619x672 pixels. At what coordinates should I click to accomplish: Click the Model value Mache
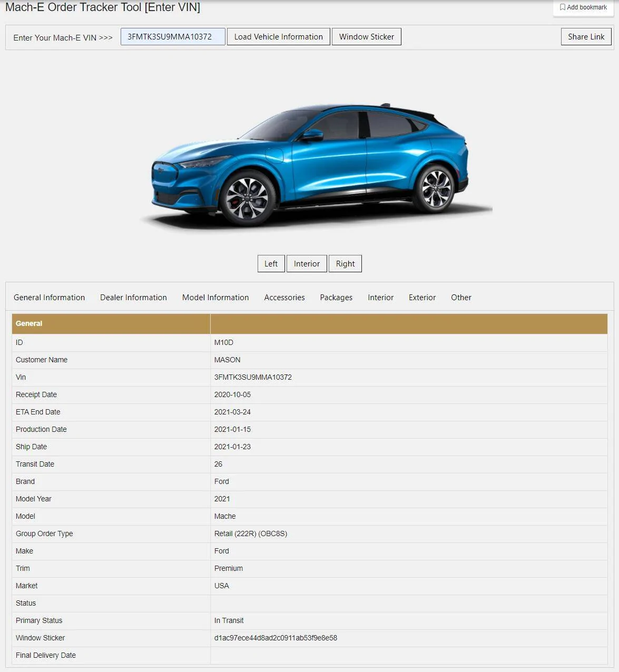[225, 516]
